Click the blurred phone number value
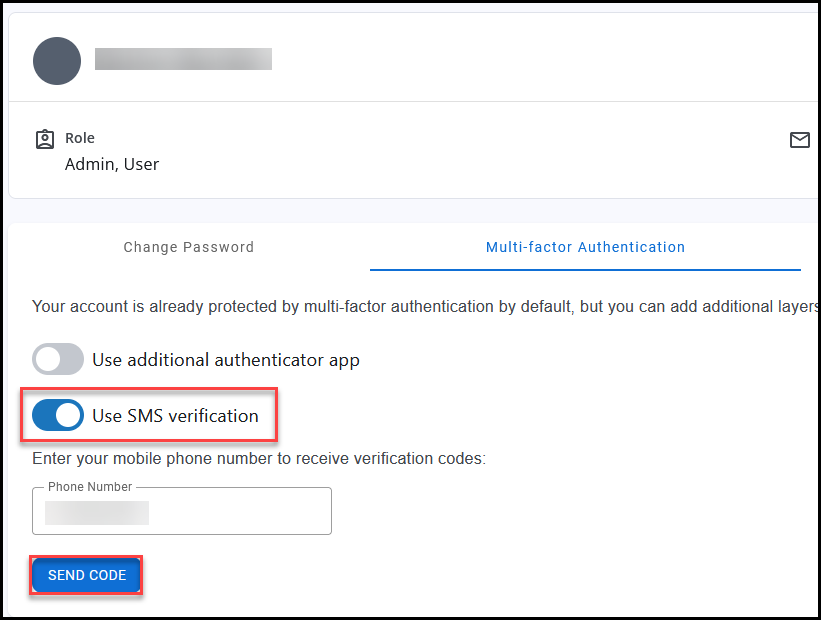Viewport: 821px width, 620px height. coord(95,512)
